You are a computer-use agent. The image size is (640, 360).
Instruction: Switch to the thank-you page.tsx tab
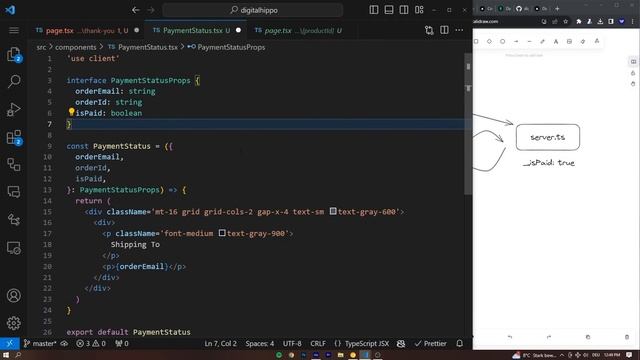[x=87, y=31]
